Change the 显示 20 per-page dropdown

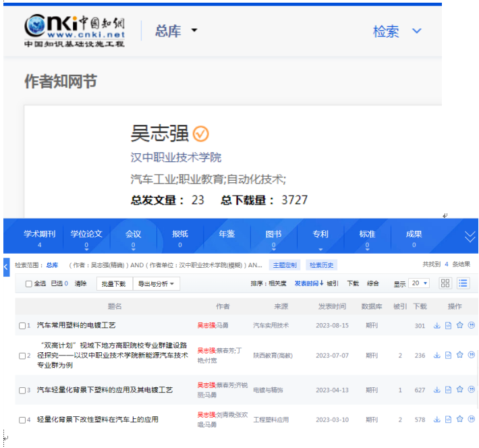point(419,283)
